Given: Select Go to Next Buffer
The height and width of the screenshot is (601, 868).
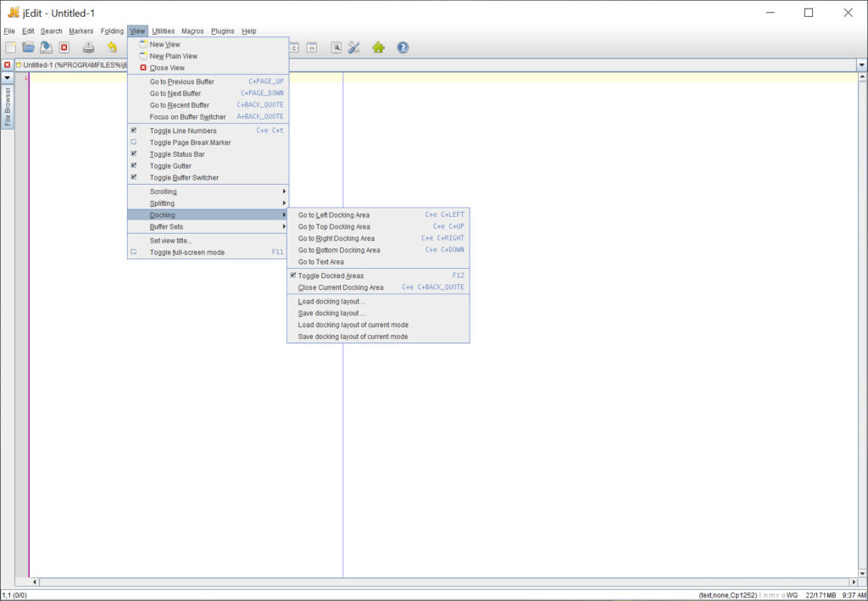Looking at the screenshot, I should tap(209, 93).
